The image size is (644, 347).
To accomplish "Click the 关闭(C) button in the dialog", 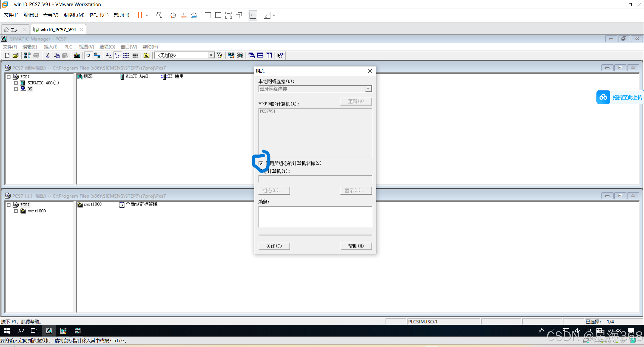I will [274, 246].
